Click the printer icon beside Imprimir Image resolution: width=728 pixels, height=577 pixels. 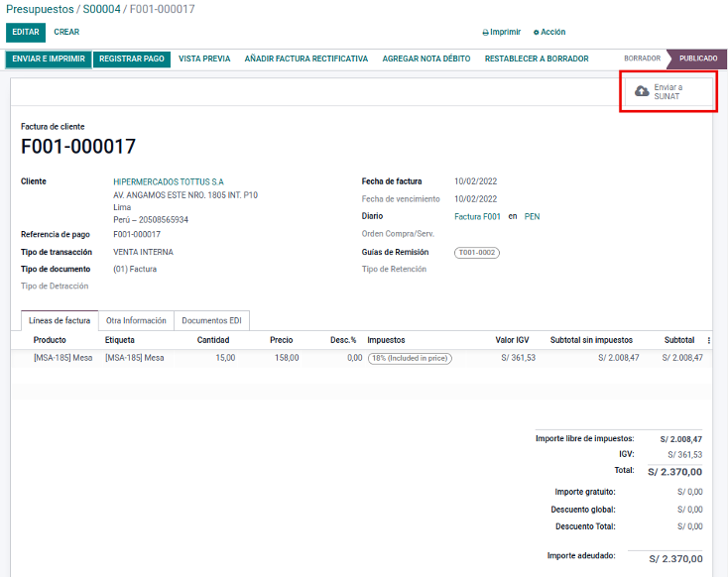point(485,33)
